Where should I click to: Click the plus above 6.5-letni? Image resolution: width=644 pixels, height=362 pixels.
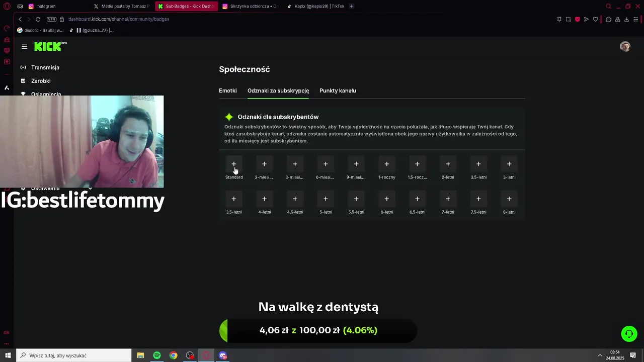[x=417, y=199]
